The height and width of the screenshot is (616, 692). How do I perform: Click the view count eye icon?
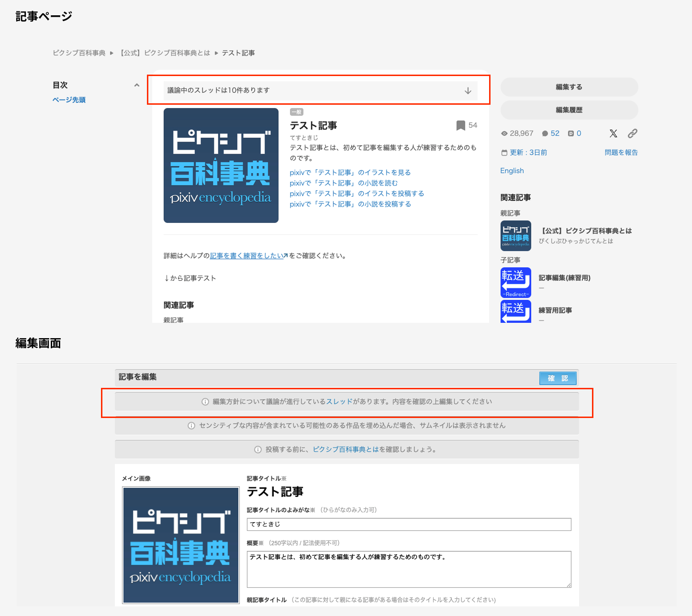504,133
